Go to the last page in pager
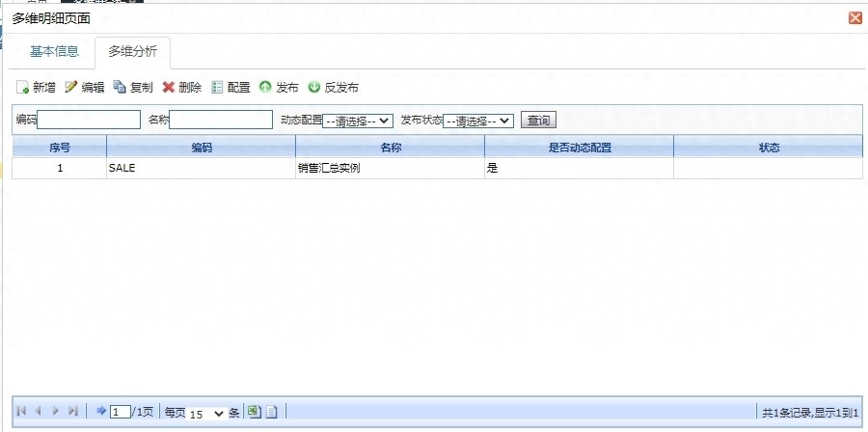Viewport: 868px width, 432px height. (x=72, y=411)
